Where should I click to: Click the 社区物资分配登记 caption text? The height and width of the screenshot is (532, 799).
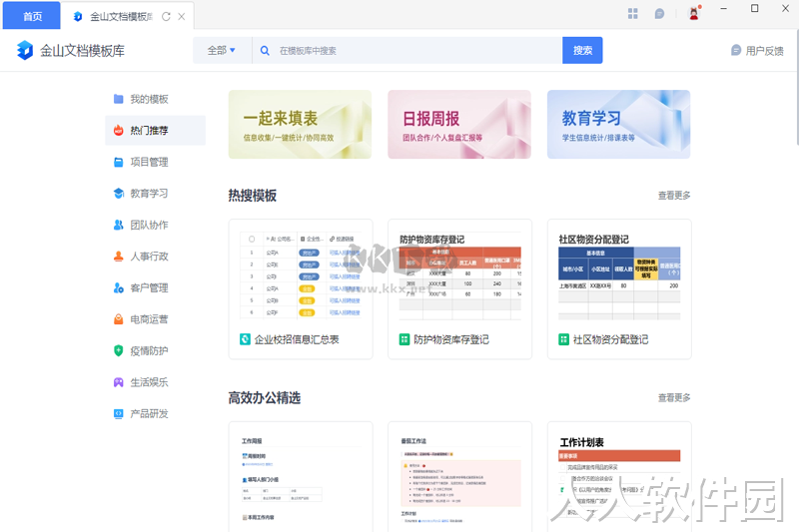[611, 339]
